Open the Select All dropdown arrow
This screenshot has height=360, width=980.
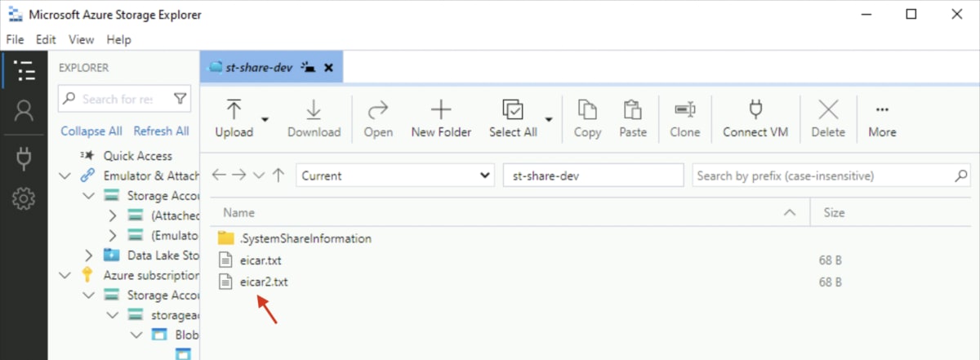[549, 118]
